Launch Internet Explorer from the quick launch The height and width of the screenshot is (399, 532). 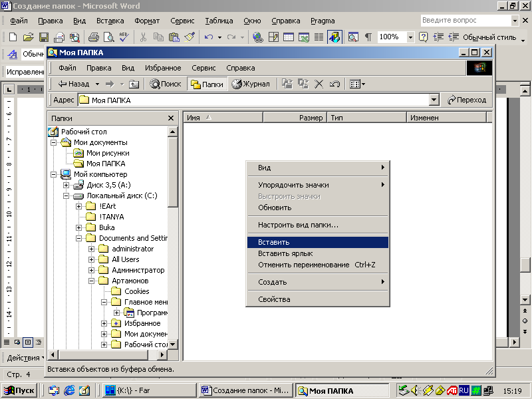[69, 390]
